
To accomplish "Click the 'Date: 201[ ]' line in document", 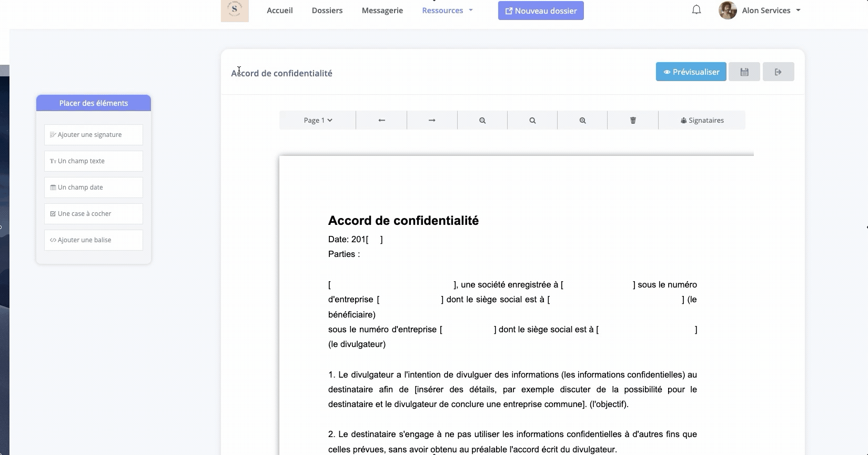I will click(x=356, y=239).
